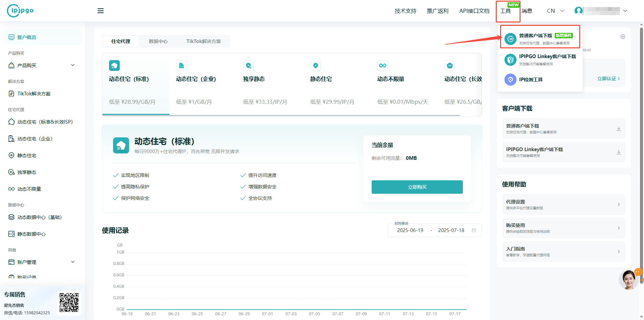
Task: Open the customer service chat avatar
Action: click(629, 280)
